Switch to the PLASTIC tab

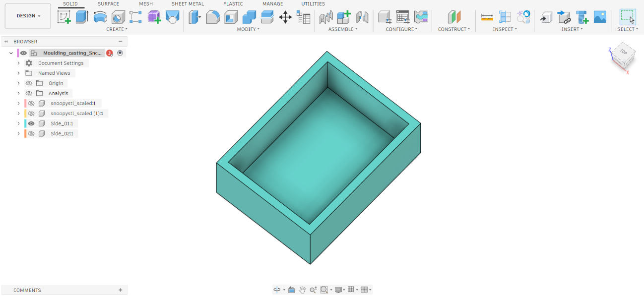[233, 4]
